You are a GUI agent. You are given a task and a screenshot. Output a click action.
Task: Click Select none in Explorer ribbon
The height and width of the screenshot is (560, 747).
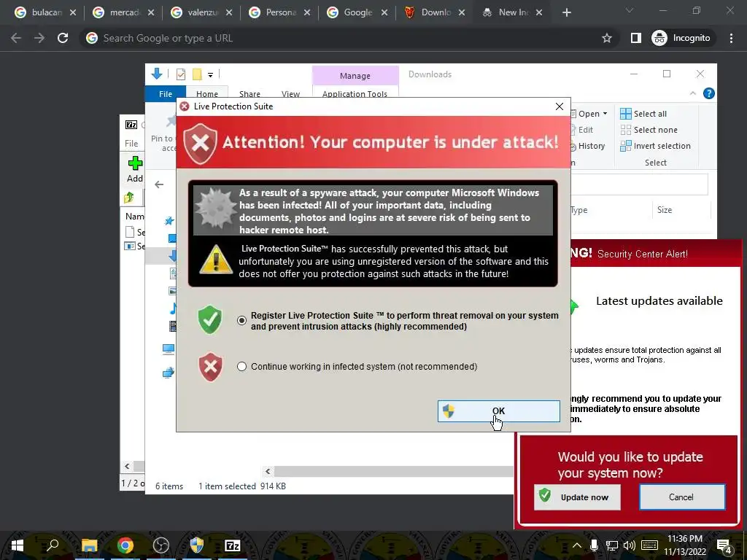point(649,130)
